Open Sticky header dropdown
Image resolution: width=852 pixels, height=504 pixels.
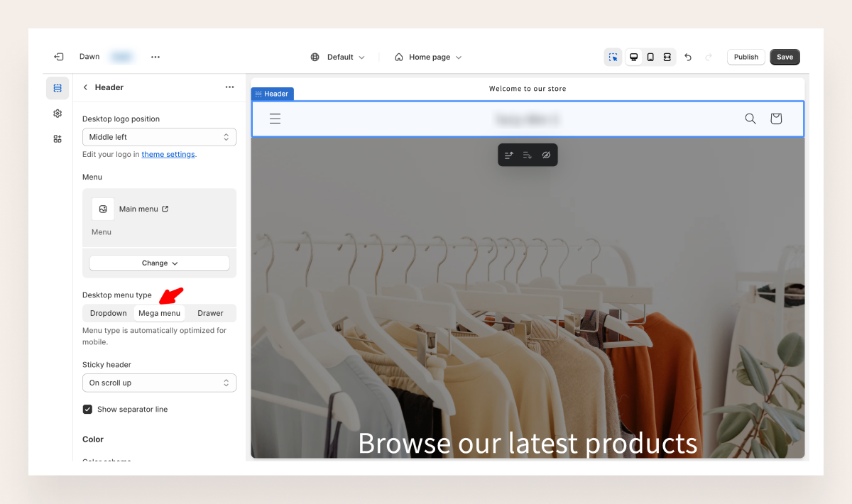pos(159,383)
